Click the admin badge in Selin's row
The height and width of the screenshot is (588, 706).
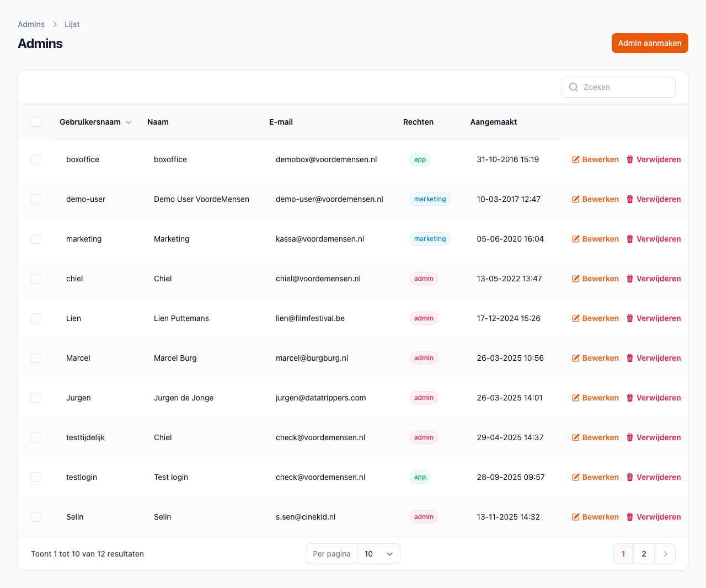(x=424, y=517)
